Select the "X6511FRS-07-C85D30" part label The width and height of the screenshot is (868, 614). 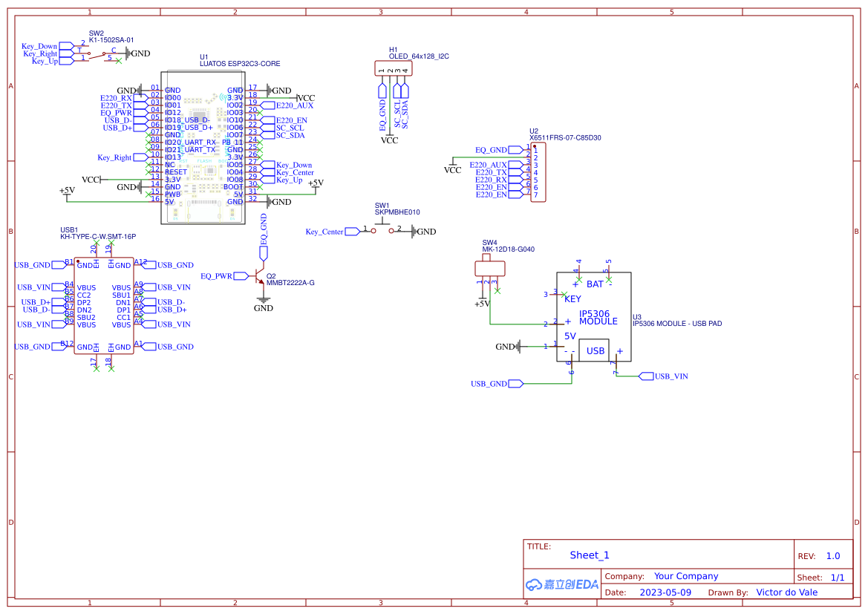coord(565,138)
